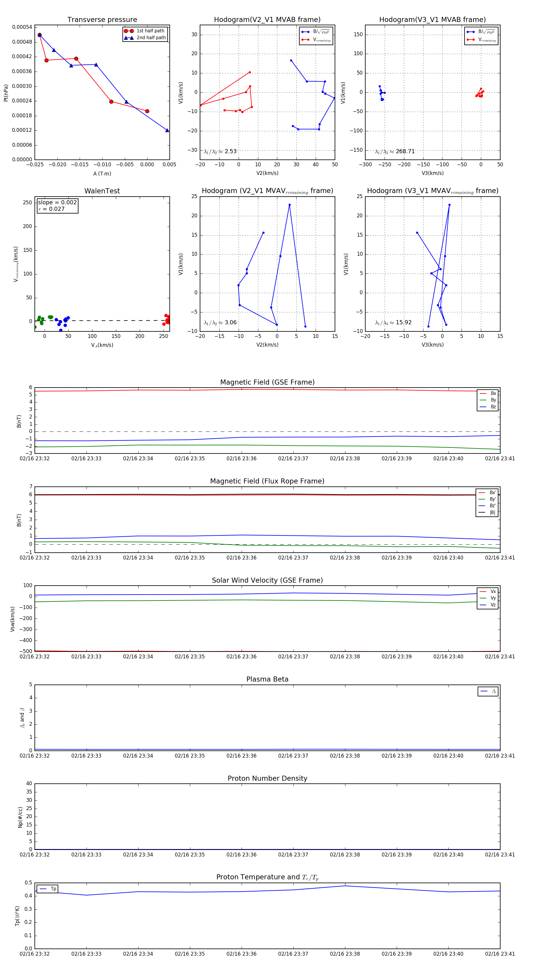Click the "V3(km/s)" label under V3_V1 MVAB hodogram
This screenshot has width=535, height=980.
pyautogui.click(x=432, y=173)
